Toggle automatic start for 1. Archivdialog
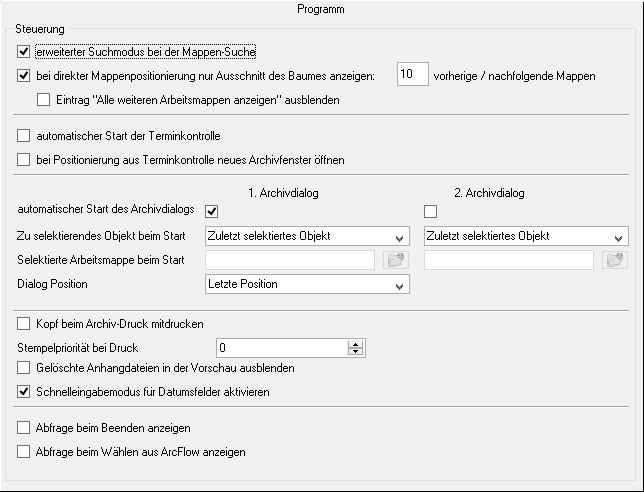 click(x=212, y=212)
